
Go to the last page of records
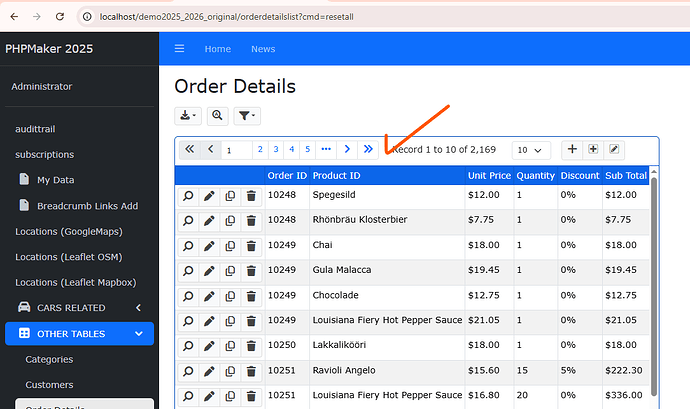pos(368,150)
